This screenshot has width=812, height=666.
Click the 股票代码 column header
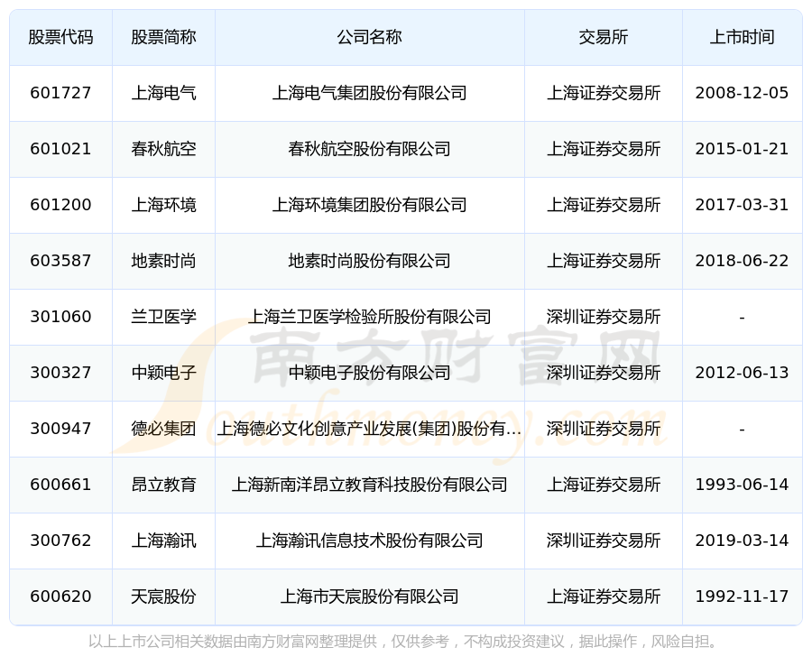click(60, 37)
